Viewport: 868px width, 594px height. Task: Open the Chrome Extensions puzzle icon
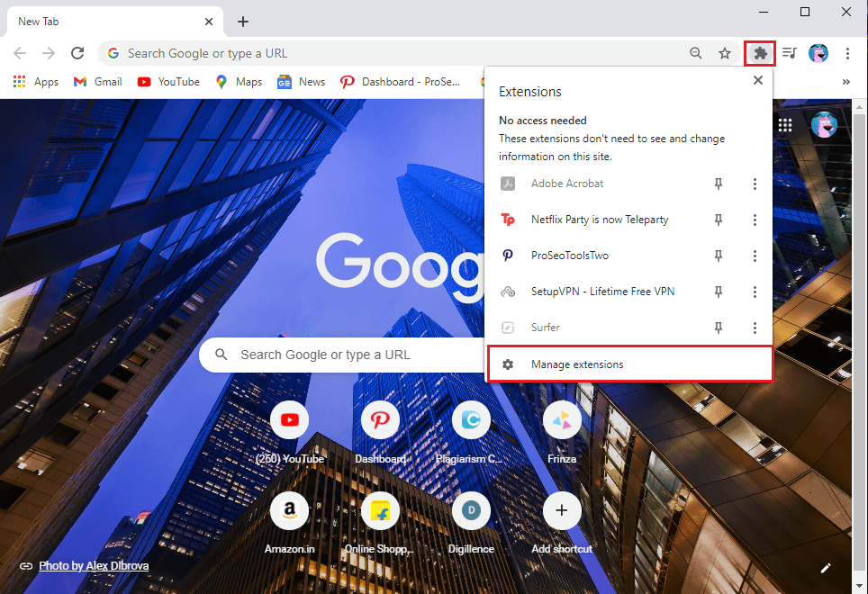point(759,53)
